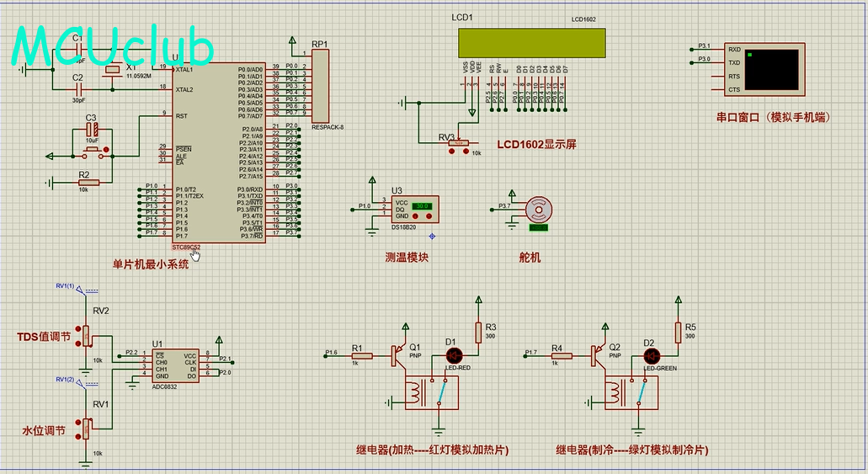Click the LCD1602 display screen
Image resolution: width=868 pixels, height=474 pixels.
531,41
